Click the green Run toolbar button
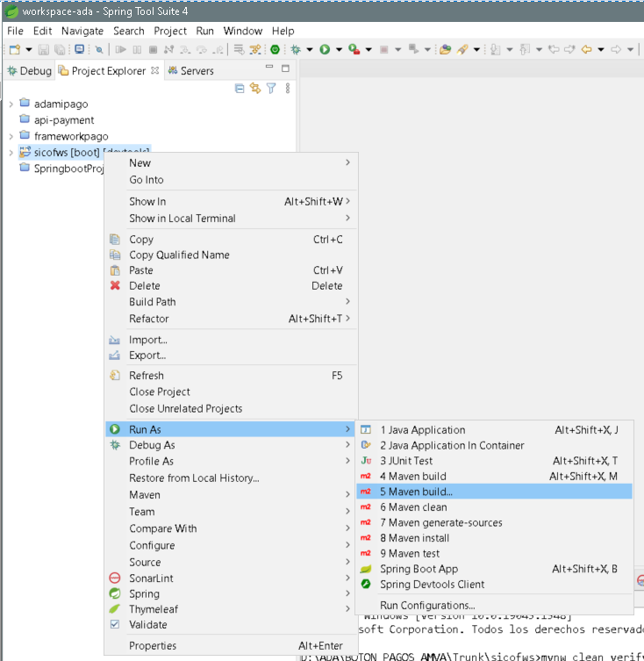 [x=325, y=50]
